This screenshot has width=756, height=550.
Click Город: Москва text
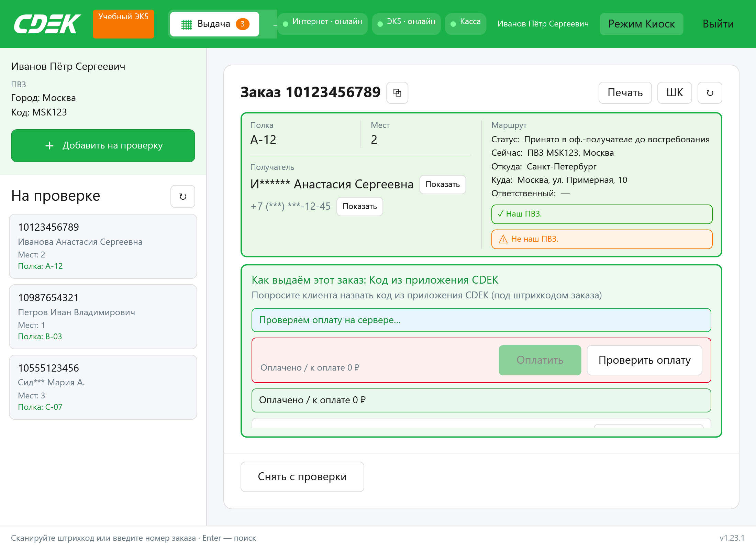coord(43,98)
